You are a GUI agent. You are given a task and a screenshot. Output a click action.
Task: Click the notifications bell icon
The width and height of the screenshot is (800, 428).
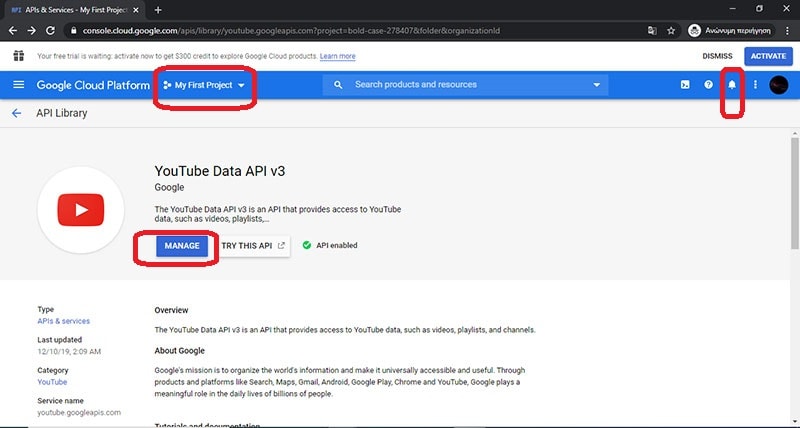[732, 85]
